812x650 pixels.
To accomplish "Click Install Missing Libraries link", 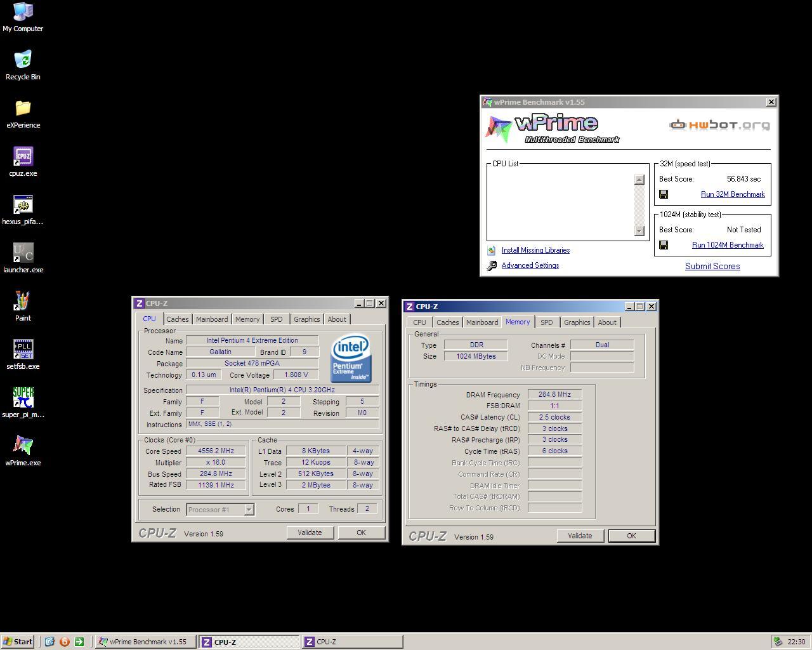I will [x=535, y=250].
